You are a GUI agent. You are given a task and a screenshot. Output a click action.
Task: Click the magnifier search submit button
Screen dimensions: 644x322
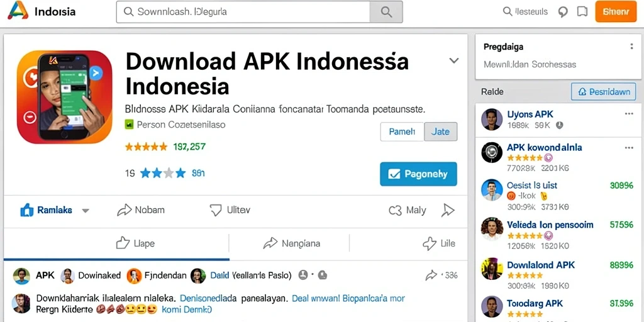coord(386,12)
